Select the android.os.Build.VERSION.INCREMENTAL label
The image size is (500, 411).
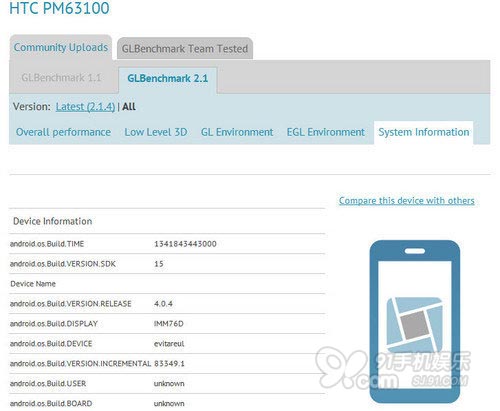81,364
